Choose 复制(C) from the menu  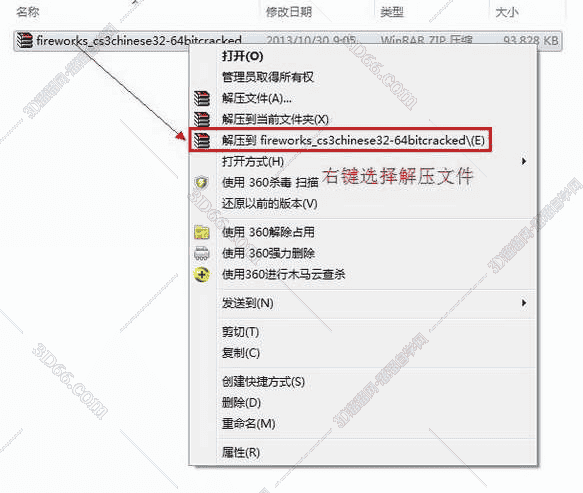(241, 353)
